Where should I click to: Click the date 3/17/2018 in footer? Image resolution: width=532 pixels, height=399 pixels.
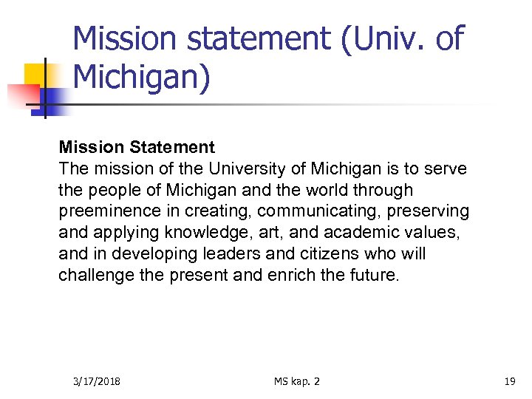pyautogui.click(x=98, y=381)
